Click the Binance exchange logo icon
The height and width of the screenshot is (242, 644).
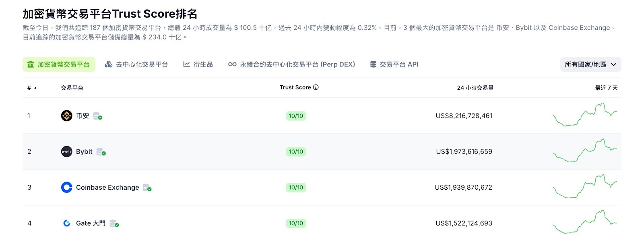click(x=66, y=116)
